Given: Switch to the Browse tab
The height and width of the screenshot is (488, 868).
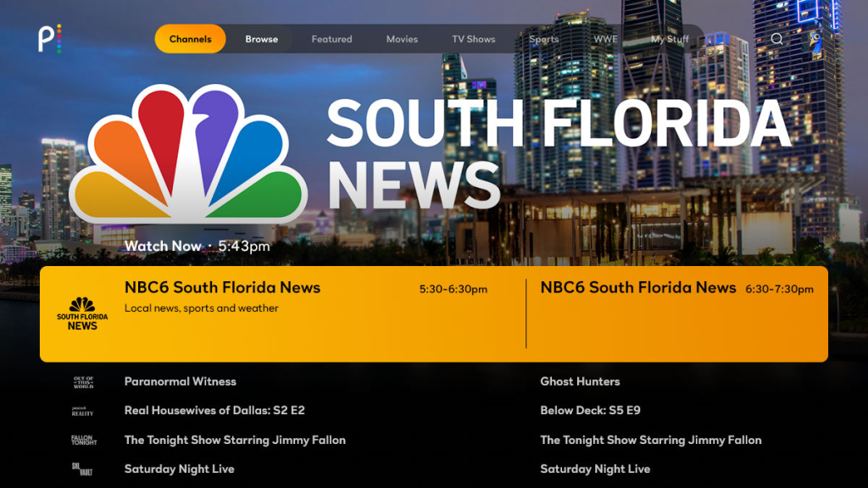Looking at the screenshot, I should click(x=261, y=39).
